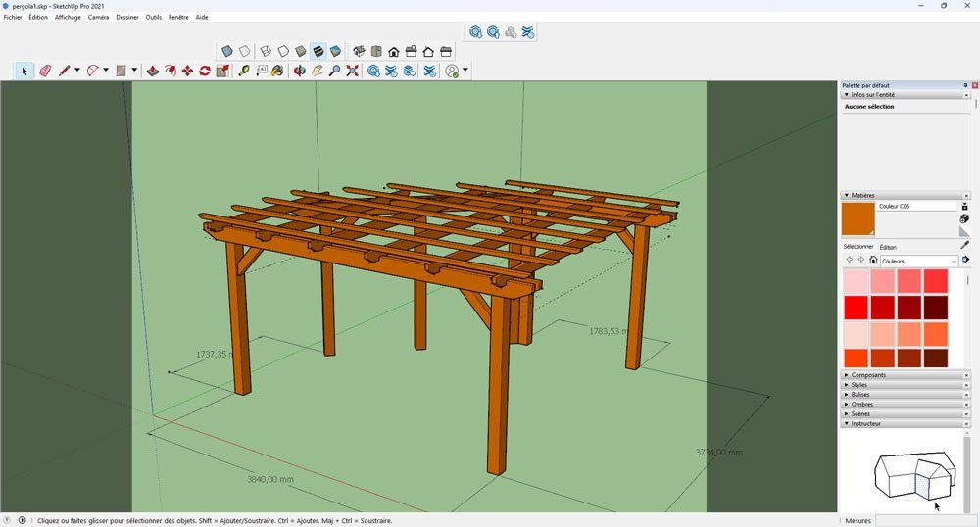Activate the Select arrow tool

[x=24, y=71]
